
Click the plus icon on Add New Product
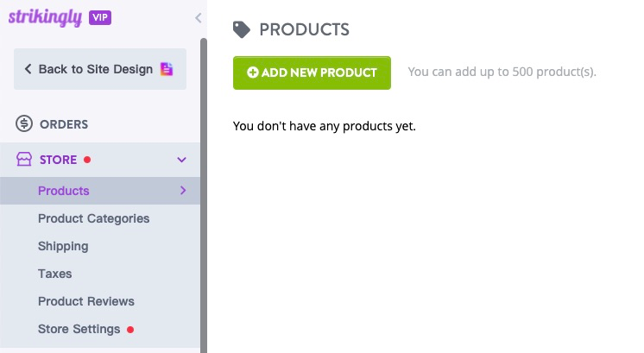[x=253, y=72]
